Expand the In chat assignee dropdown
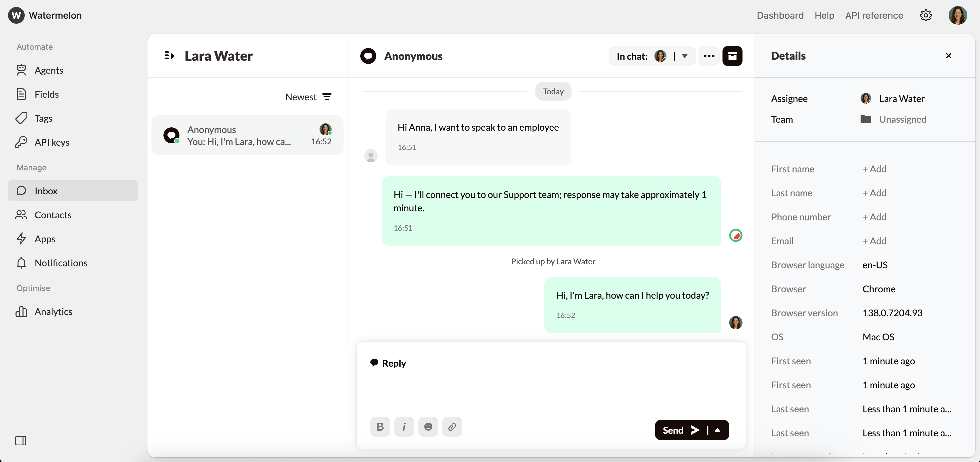Screen dimensions: 980x462 tap(685, 56)
